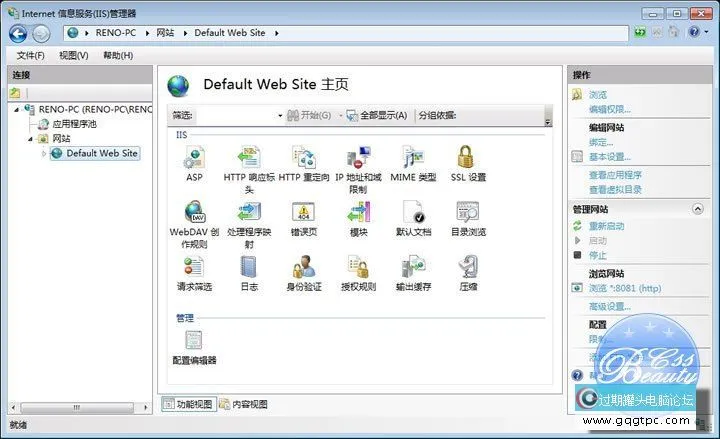This screenshot has width=720, height=439.
Task: Click RENO-PC segment in address breadcrumb
Action: 116,33
